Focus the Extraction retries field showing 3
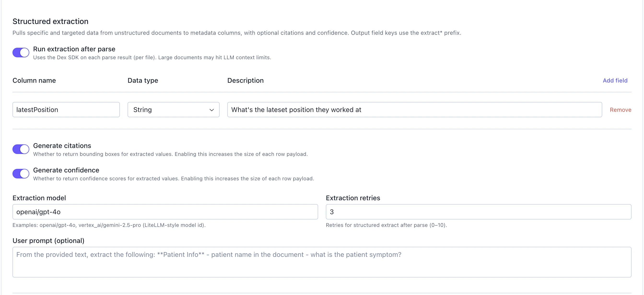Viewport: 644px width, 295px height. coord(478,212)
